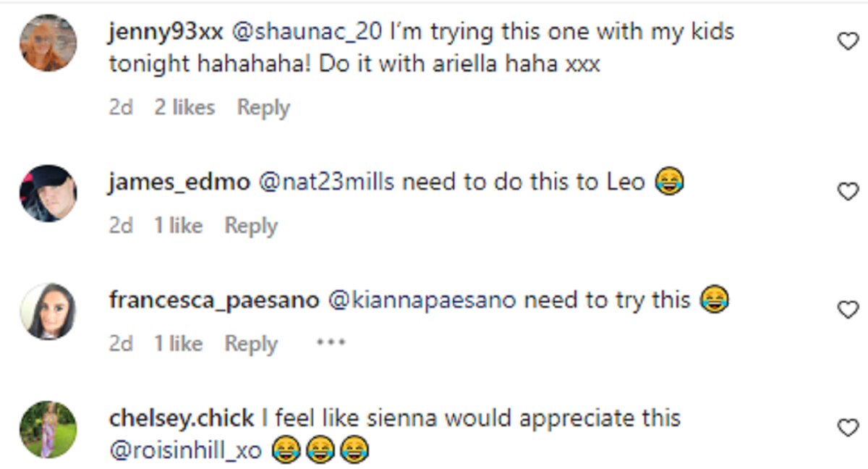Open the @nat23mills mention
This screenshot has height=469, width=868.
[x=325, y=182]
